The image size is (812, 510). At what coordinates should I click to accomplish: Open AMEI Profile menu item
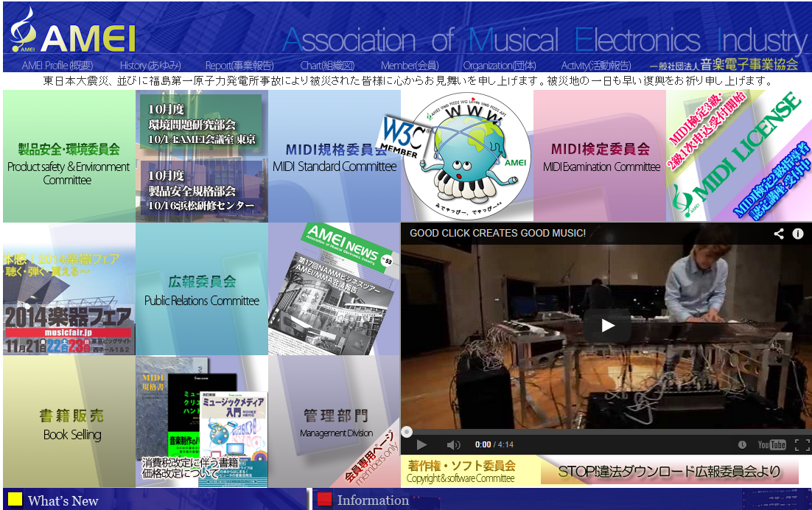point(57,66)
